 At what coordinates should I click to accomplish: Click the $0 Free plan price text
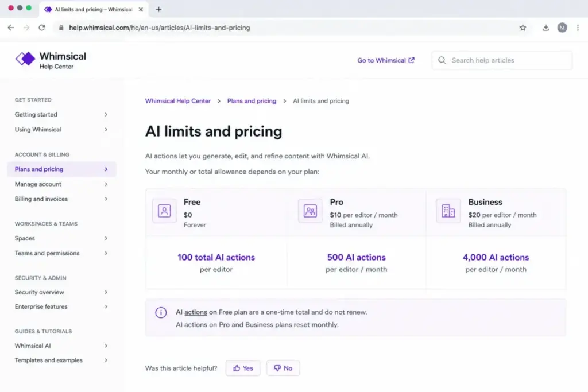[188, 215]
